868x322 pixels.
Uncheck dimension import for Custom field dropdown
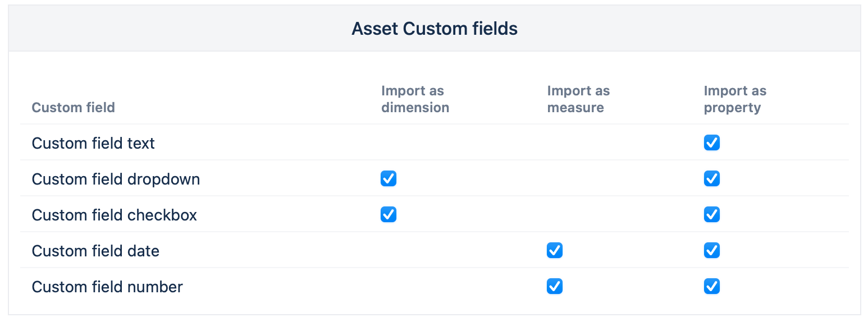[x=388, y=179]
